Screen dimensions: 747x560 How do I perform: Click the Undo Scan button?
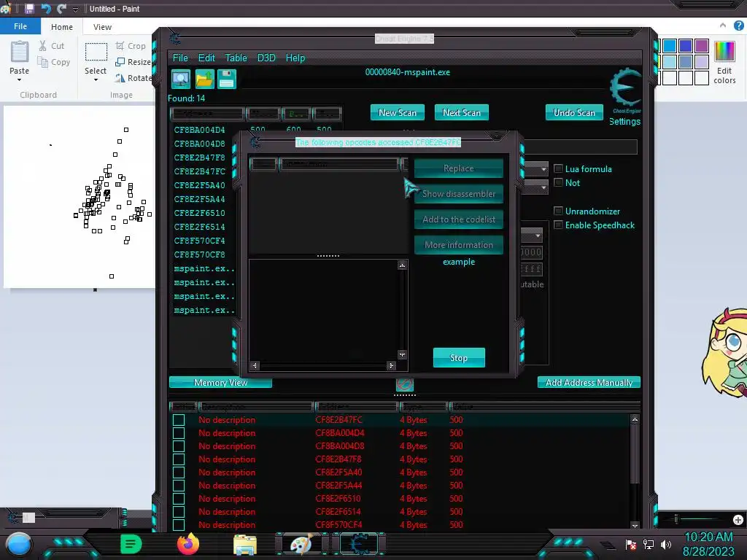point(574,112)
